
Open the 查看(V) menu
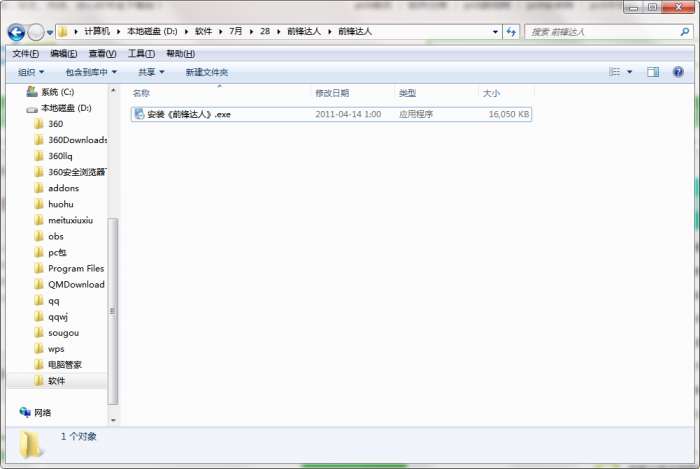click(102, 54)
